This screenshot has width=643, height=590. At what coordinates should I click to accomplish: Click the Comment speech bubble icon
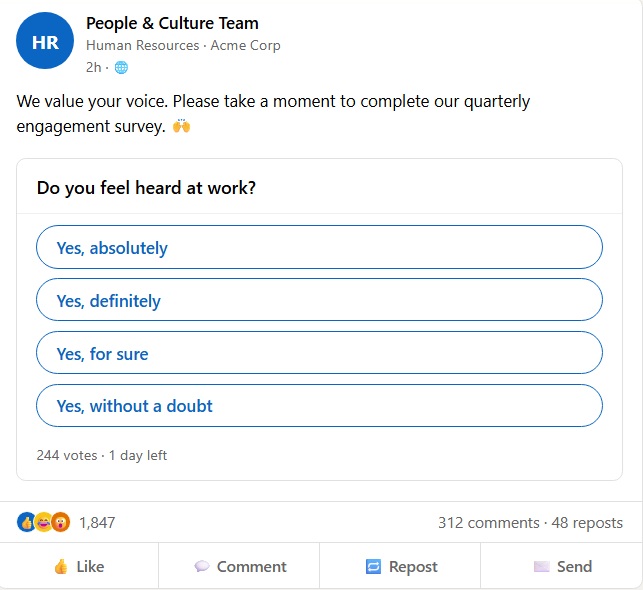point(202,566)
